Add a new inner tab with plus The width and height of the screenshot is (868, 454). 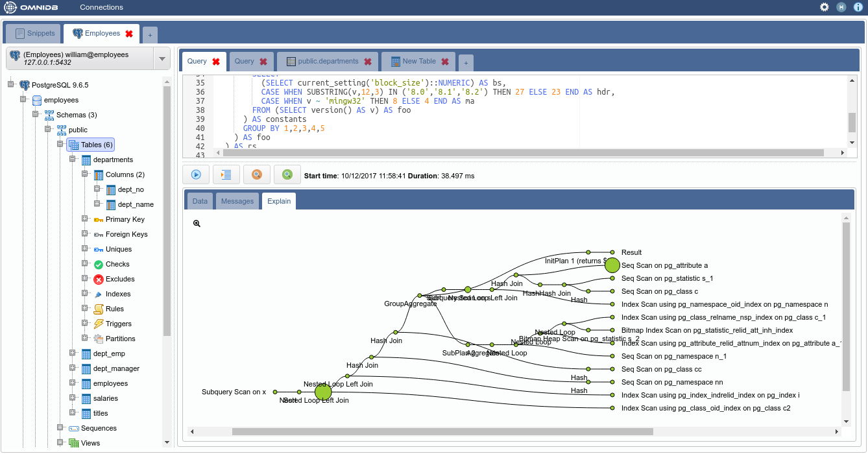tap(466, 63)
